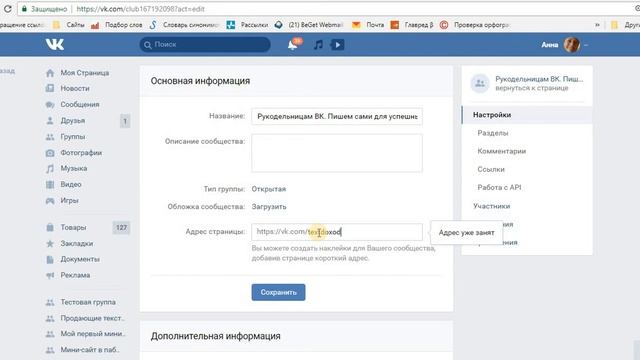The image size is (640, 360).
Task: Click the Anna profile avatar
Action: pyautogui.click(x=572, y=44)
